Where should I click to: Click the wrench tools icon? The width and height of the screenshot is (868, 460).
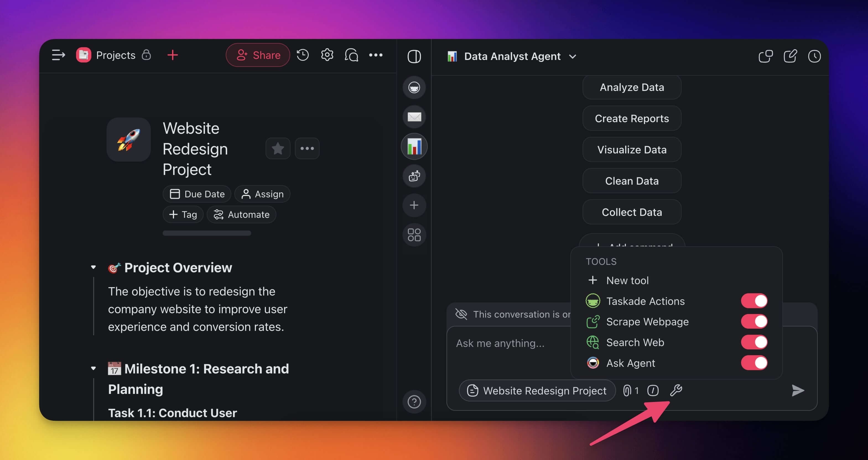(x=676, y=390)
